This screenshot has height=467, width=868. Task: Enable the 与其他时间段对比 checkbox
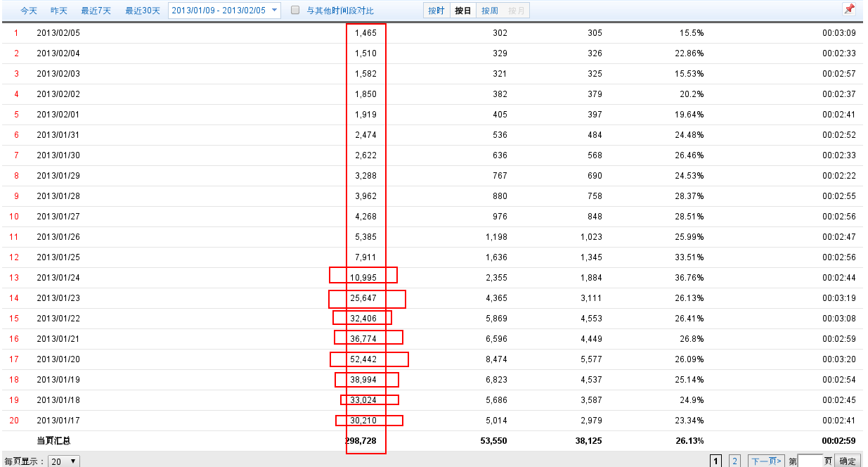click(295, 11)
